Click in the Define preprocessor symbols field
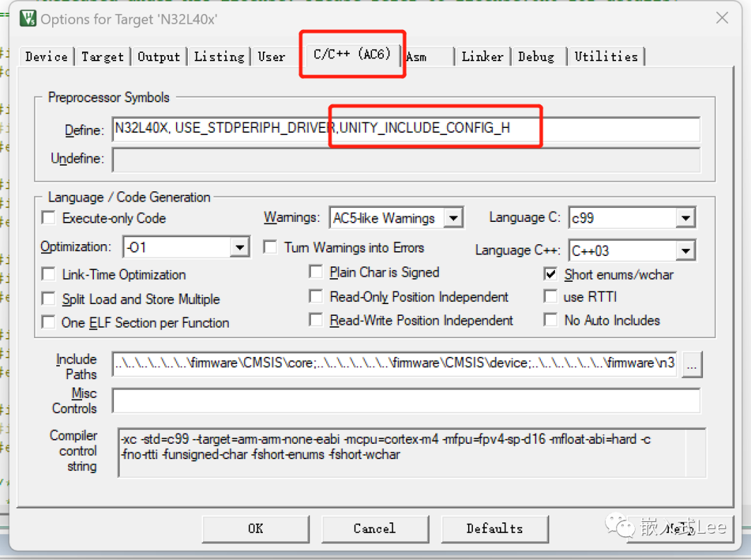Screen dimensions: 751x560 (406, 129)
